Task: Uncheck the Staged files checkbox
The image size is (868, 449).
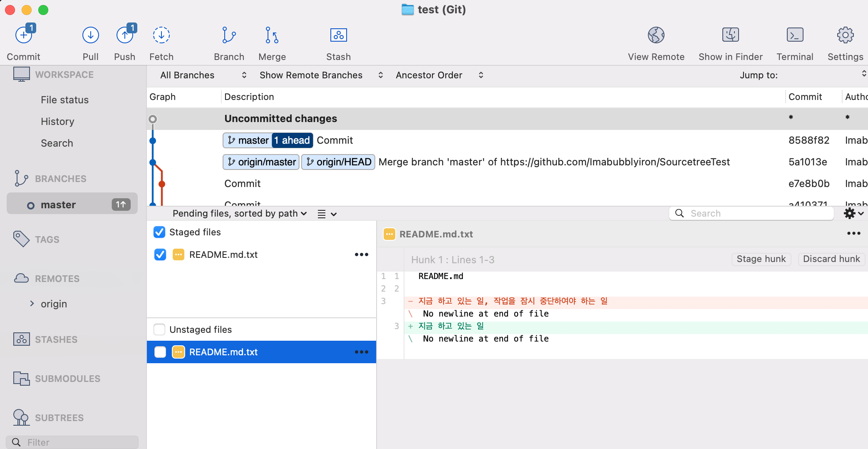Action: tap(159, 232)
